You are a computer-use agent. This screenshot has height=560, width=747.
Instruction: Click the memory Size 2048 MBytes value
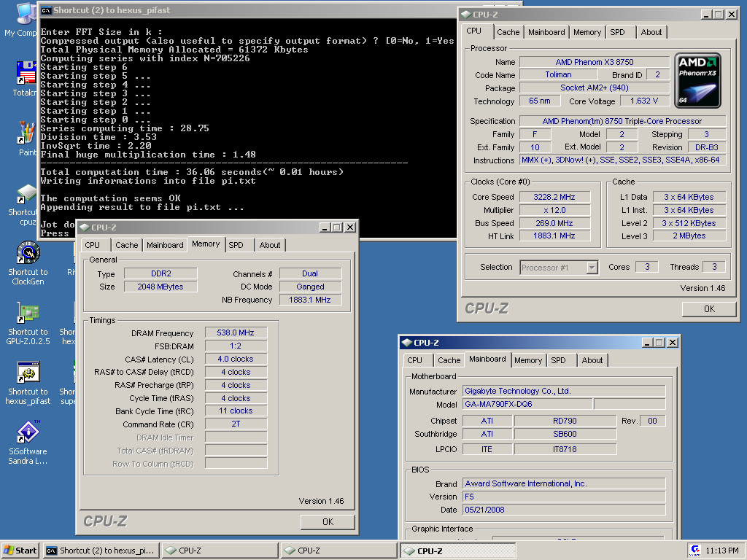click(160, 287)
